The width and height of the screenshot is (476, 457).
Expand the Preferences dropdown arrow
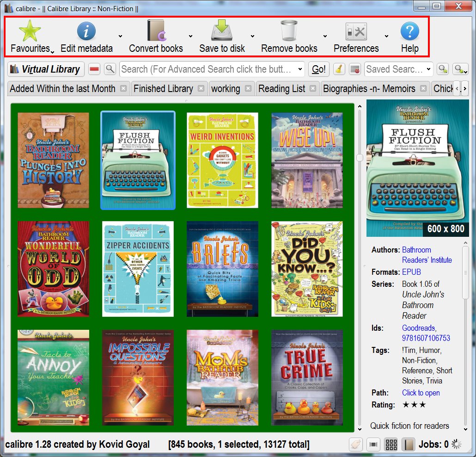tap(386, 36)
